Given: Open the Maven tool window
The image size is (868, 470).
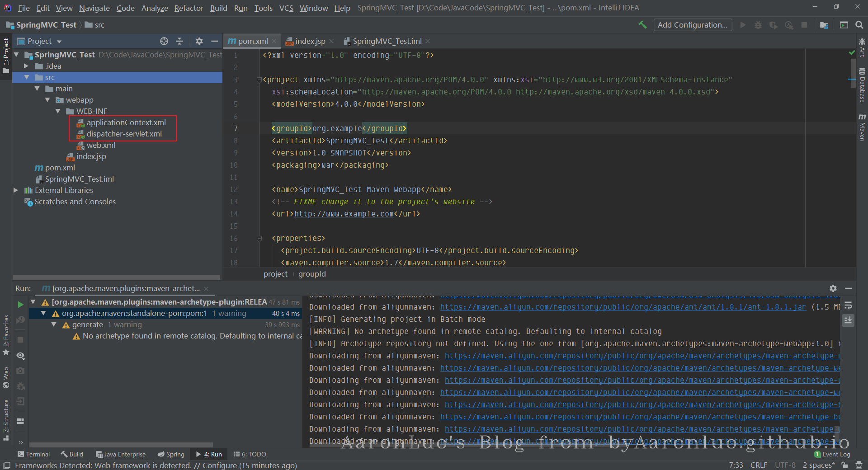Looking at the screenshot, I should pyautogui.click(x=862, y=127).
